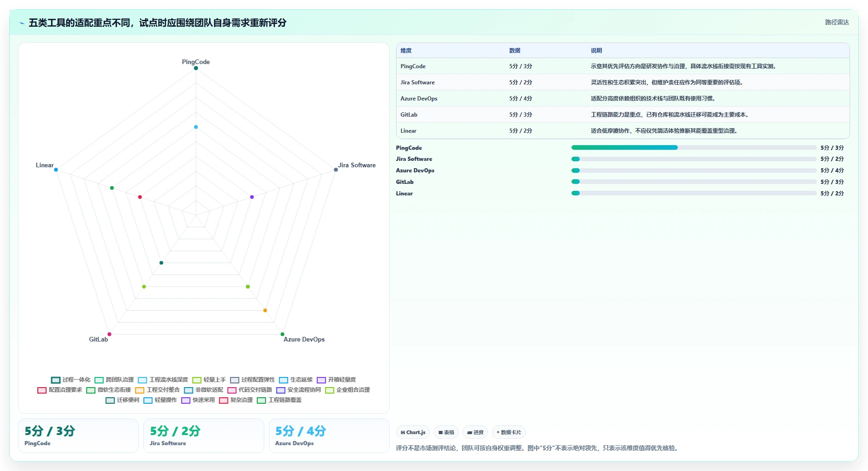Toggle the 工程链路覆盖 legend item

click(x=279, y=400)
